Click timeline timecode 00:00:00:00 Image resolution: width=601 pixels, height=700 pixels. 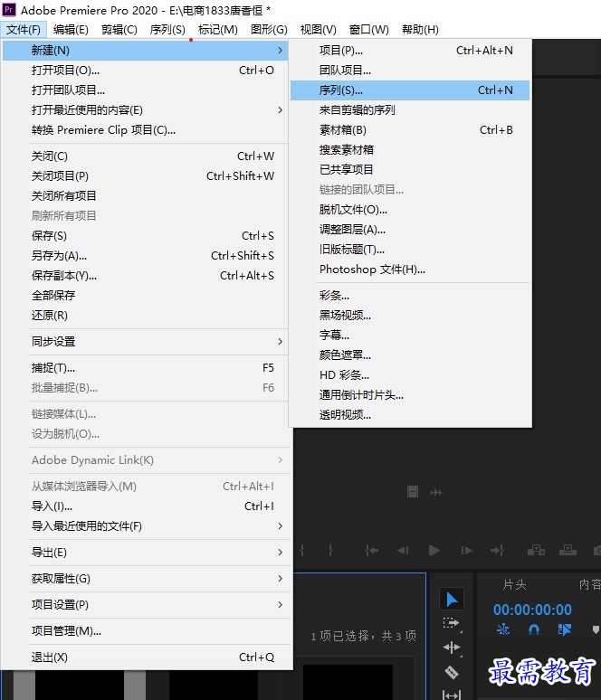(532, 610)
